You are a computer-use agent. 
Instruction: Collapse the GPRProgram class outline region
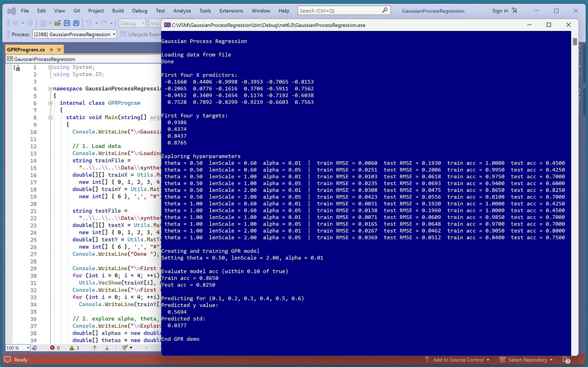[x=50, y=103]
